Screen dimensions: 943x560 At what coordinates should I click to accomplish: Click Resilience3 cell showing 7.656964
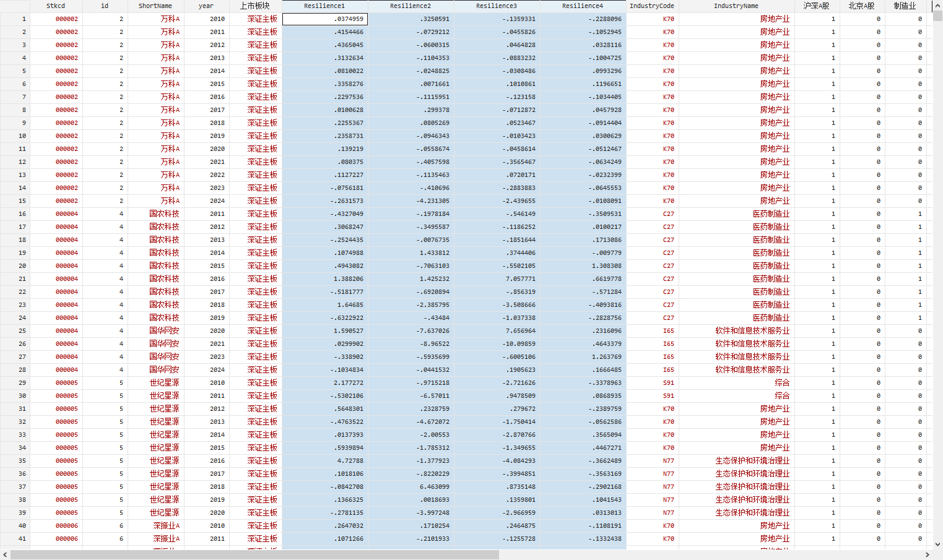coord(497,331)
